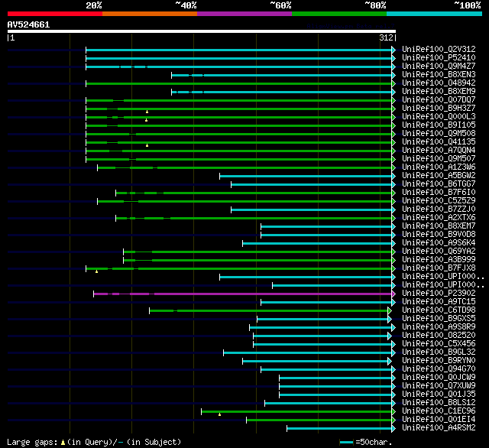The width and height of the screenshot is (489, 448).
Task: Select the UniRef100_O82520 label
Action: [x=439, y=336]
